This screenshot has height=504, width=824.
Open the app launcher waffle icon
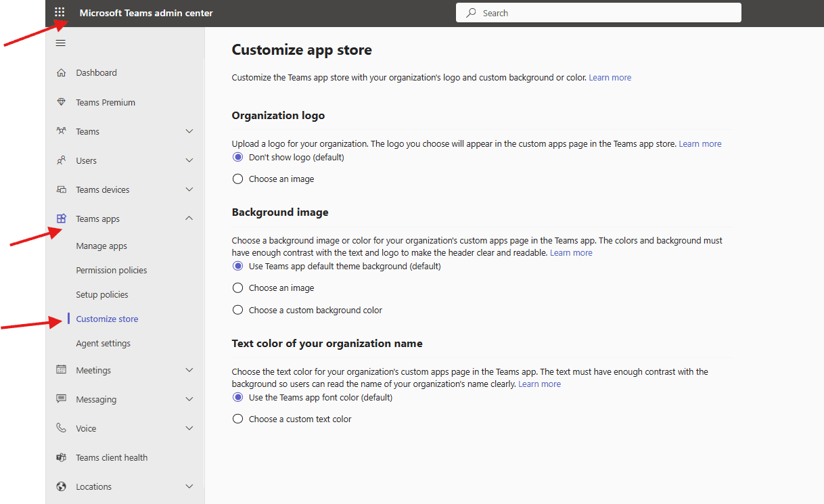point(60,12)
